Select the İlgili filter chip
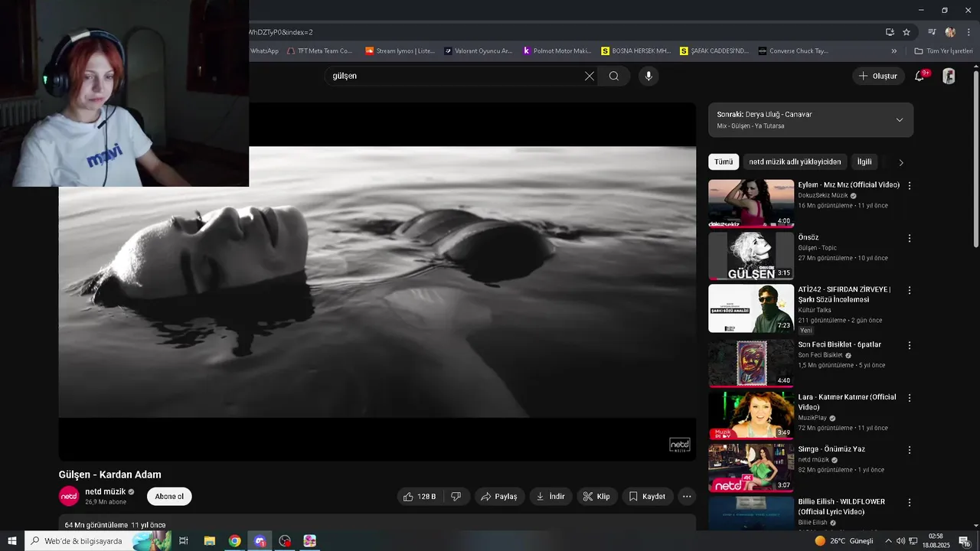 pyautogui.click(x=864, y=162)
